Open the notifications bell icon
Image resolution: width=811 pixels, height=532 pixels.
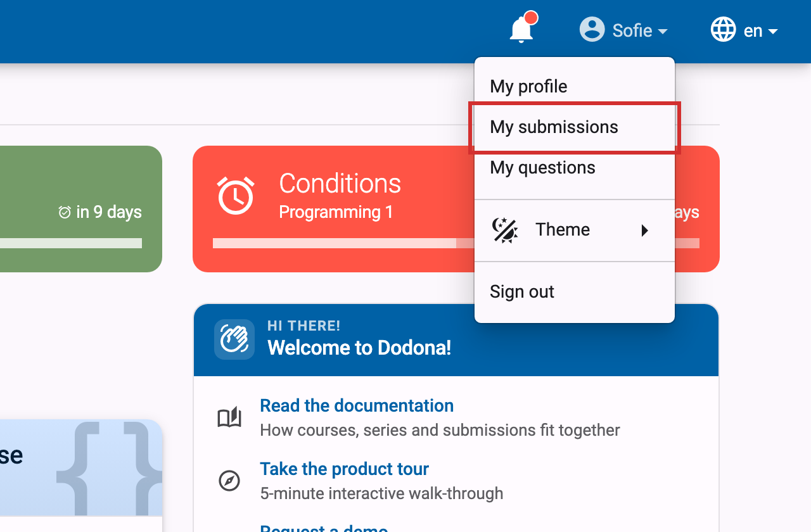(x=521, y=29)
